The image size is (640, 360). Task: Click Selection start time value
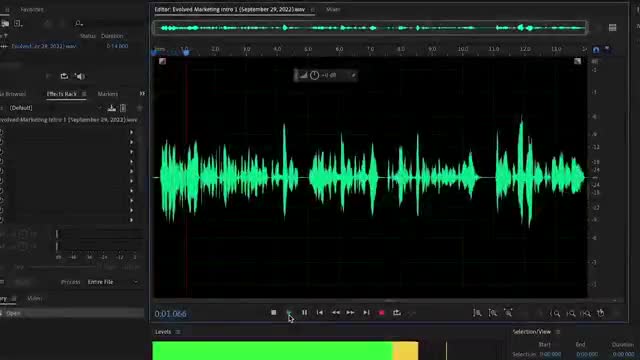tap(550, 354)
